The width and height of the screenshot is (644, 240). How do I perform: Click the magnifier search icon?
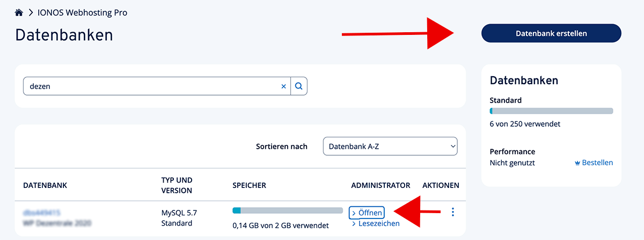pyautogui.click(x=299, y=86)
